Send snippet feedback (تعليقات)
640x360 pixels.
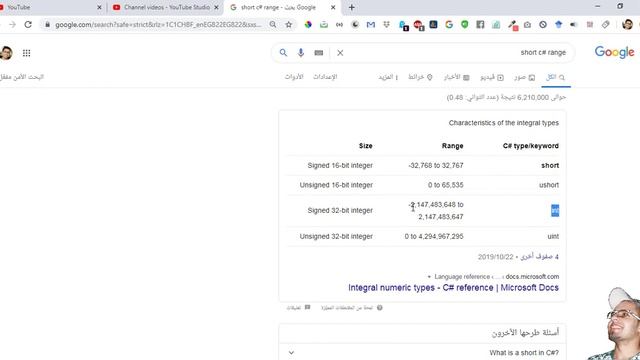[x=298, y=308]
